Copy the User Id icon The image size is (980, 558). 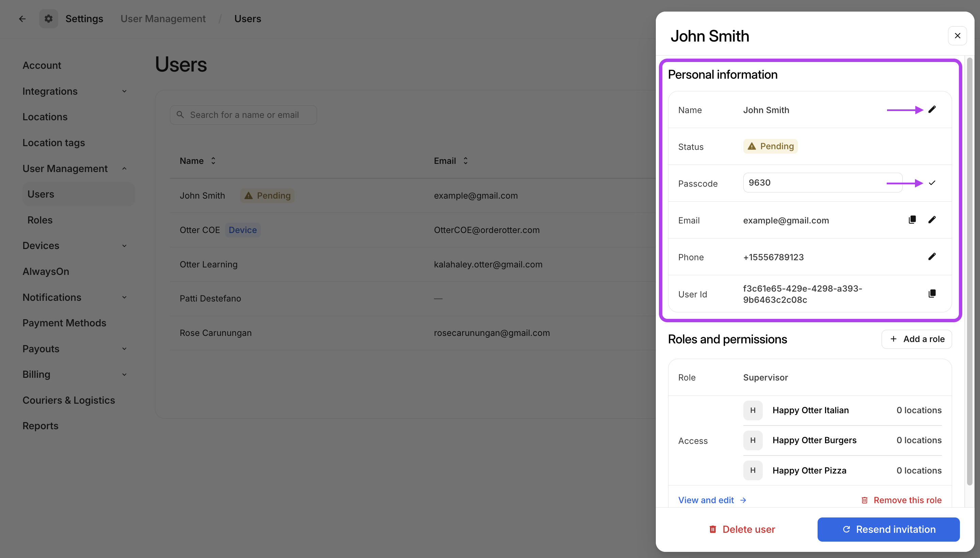point(932,294)
